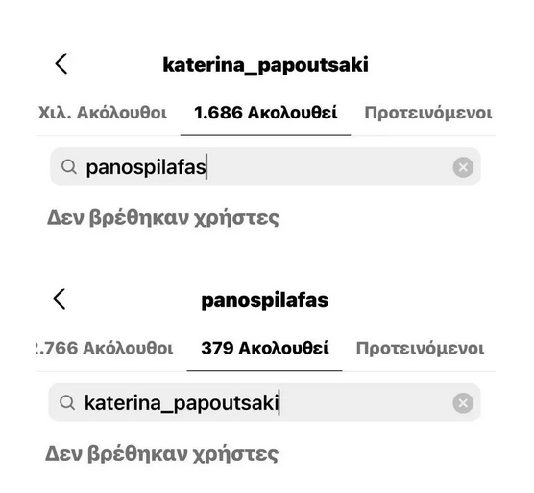
Task: Click the magnifier icon beside katerina_papoutsaki query
Action: pyautogui.click(x=67, y=403)
